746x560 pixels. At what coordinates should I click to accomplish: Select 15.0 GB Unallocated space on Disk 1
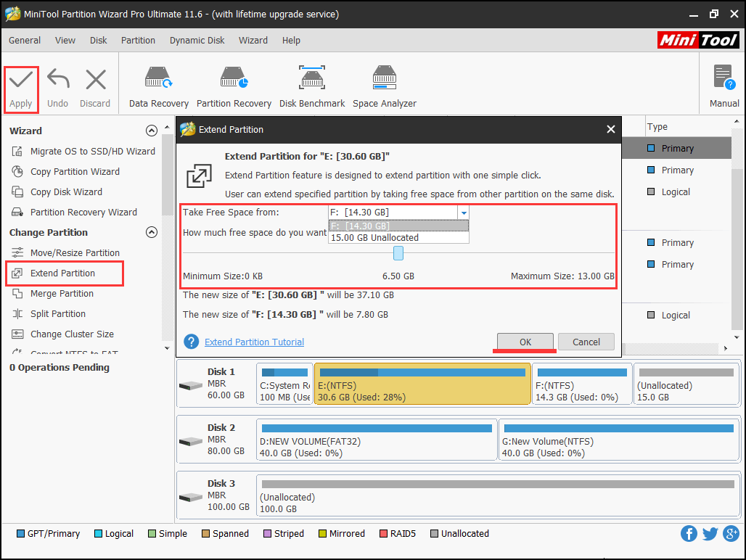point(686,384)
